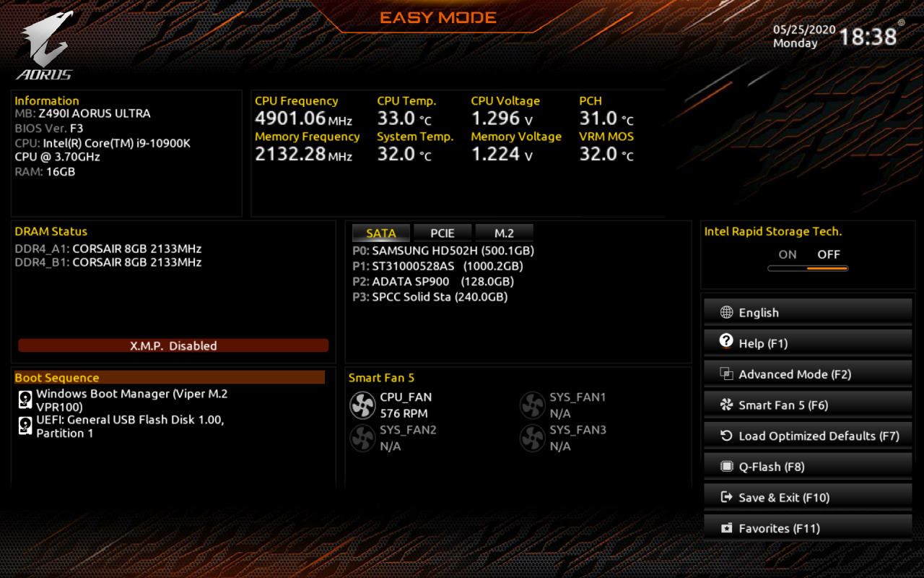Click the SYS_FAN2 fan icon

tap(362, 438)
